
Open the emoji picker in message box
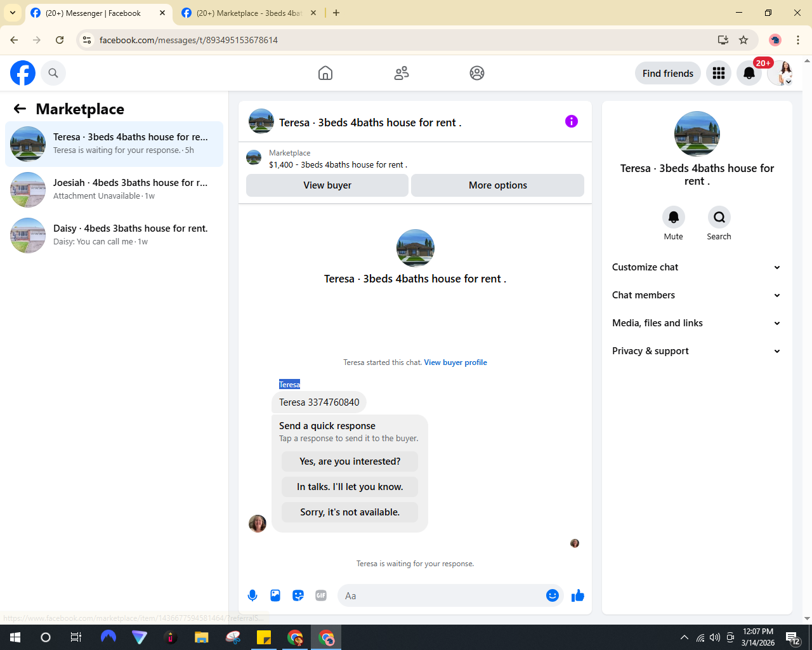553,595
